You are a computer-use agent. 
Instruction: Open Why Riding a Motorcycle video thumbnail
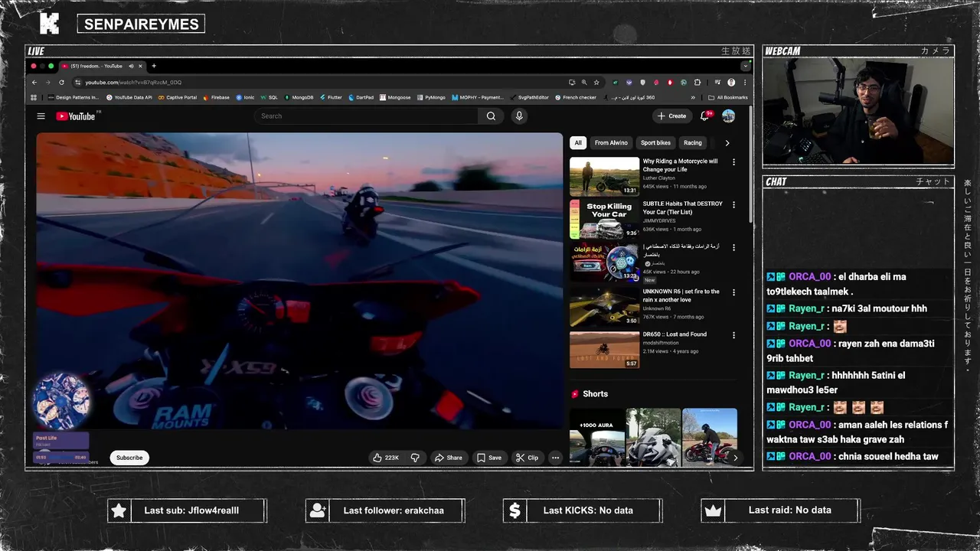tap(604, 177)
